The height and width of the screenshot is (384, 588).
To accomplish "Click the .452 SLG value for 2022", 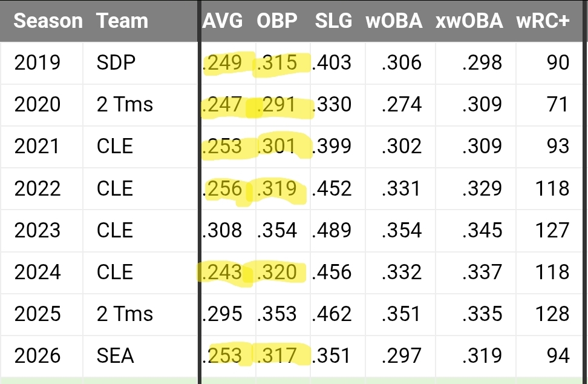I will pos(332,188).
